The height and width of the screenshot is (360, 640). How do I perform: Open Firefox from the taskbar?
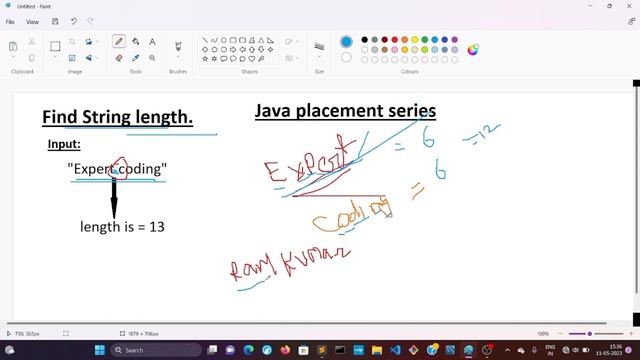(x=285, y=350)
